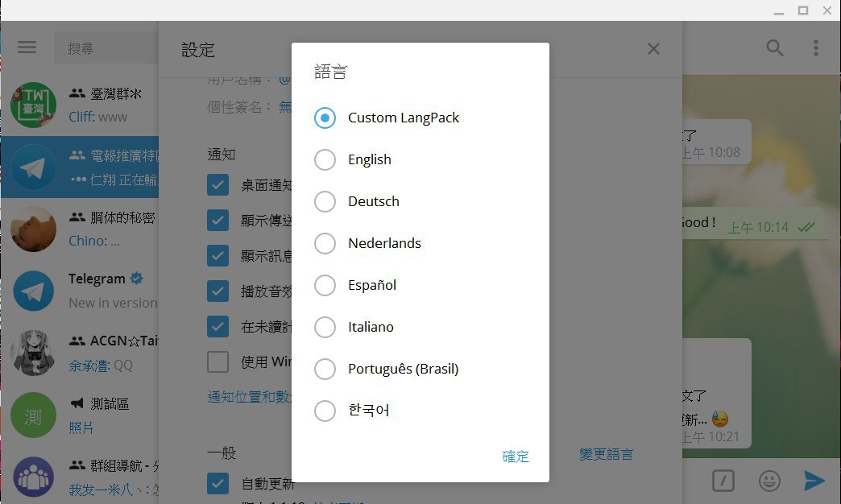841x504 pixels.
Task: Click the 'New in version' message preview
Action: [x=113, y=303]
